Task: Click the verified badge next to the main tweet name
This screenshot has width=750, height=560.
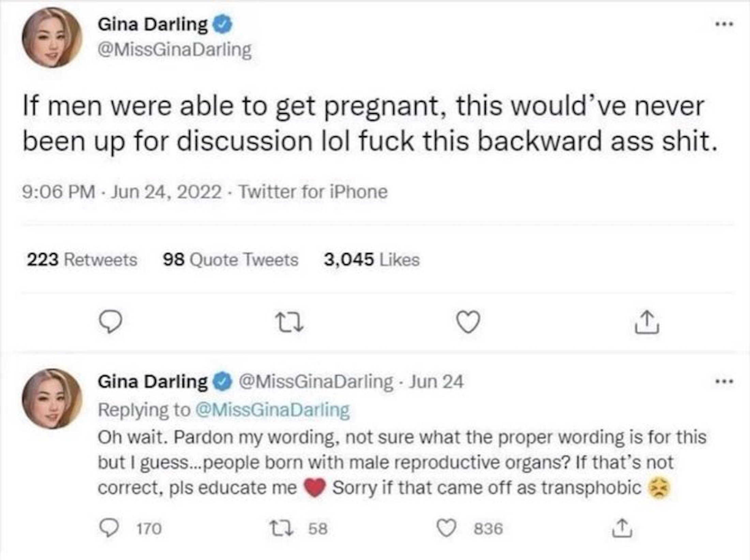Action: click(x=223, y=25)
